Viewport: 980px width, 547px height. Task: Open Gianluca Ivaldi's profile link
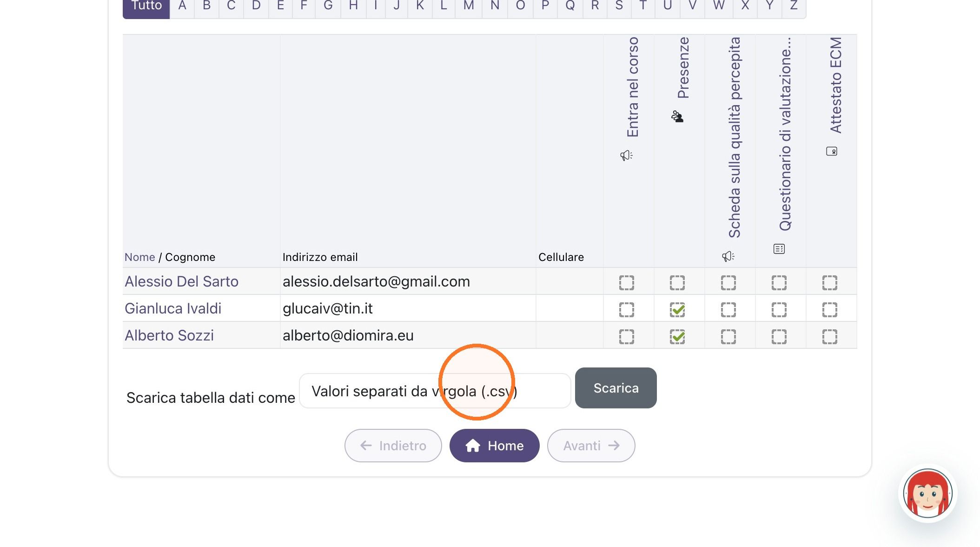[x=173, y=308]
